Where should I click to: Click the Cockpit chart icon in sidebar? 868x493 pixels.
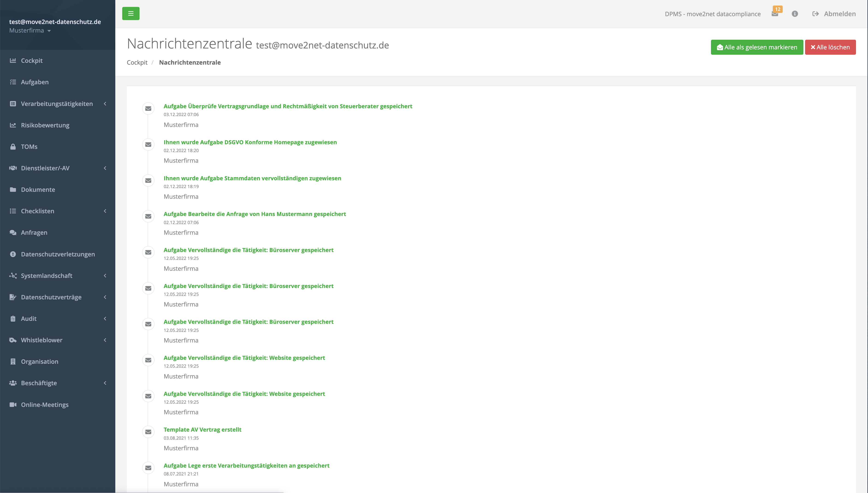coord(13,61)
